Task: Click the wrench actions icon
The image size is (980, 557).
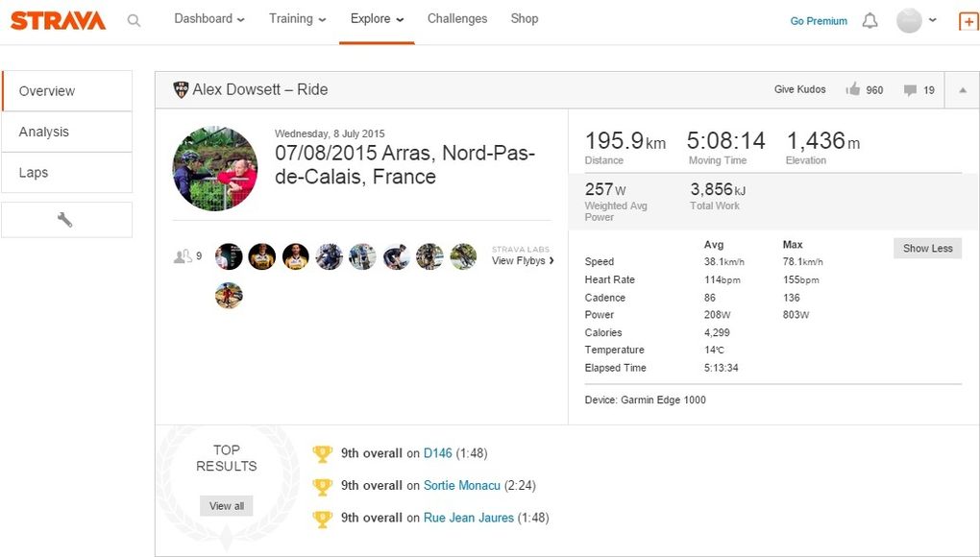Action: coord(65,220)
